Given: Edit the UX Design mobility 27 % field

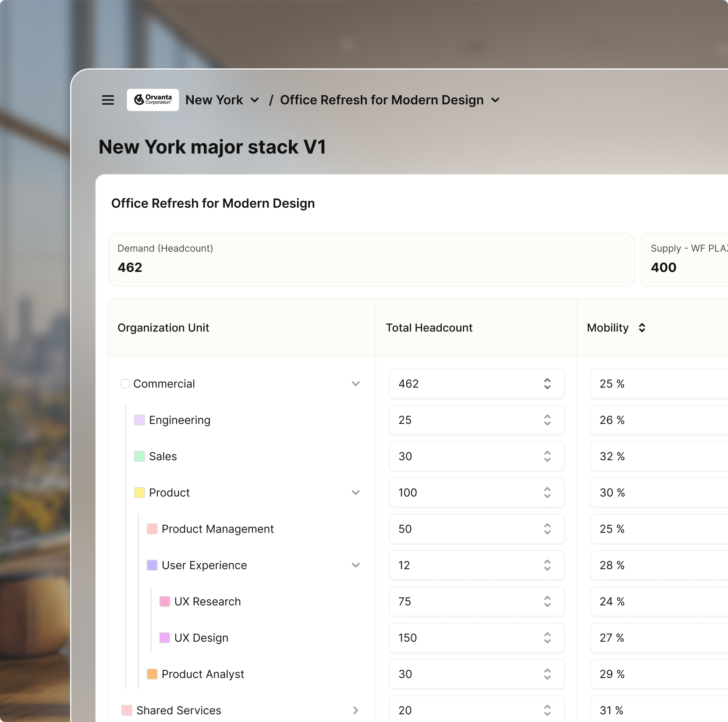Looking at the screenshot, I should click(x=659, y=638).
